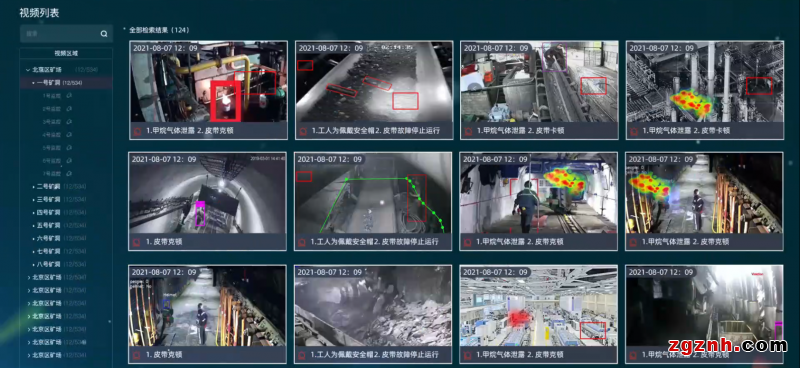800x368 pixels.
Task: Click alarm icon under tunnel video with pink box
Action: click(137, 242)
